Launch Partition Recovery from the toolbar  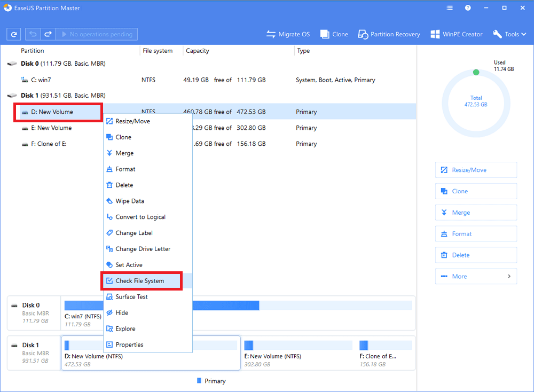click(390, 34)
